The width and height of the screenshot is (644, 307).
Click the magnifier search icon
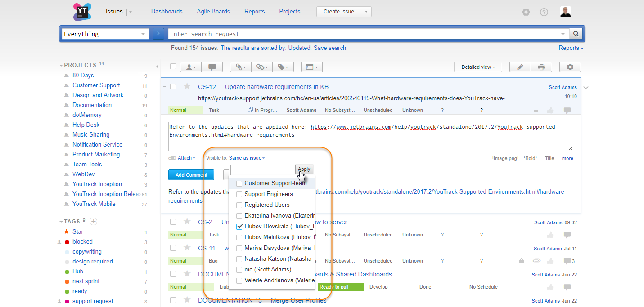(x=576, y=34)
